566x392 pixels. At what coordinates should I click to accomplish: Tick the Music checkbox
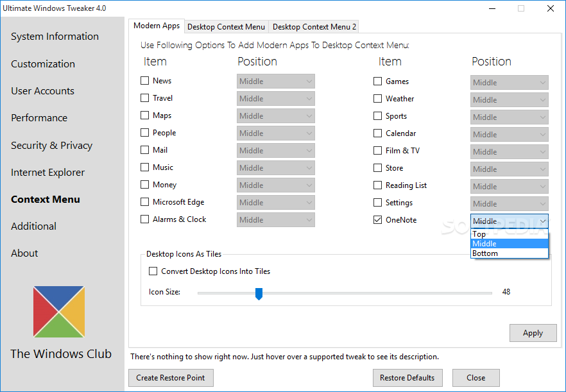click(145, 167)
